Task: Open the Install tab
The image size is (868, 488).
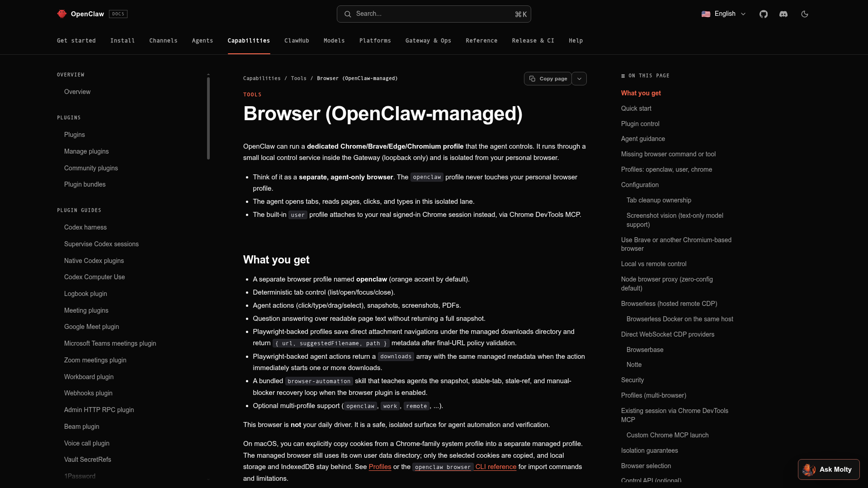Action: click(123, 41)
